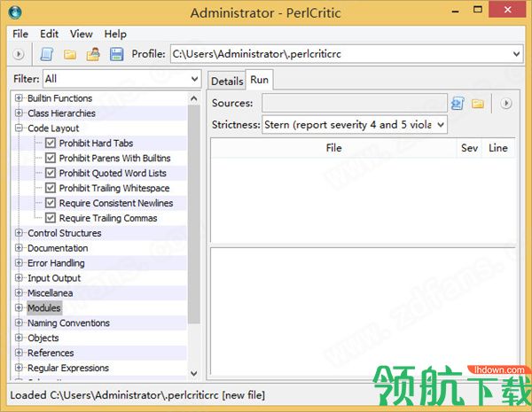Maximize the PerlCritic window
The height and width of the screenshot is (412, 532).
[x=478, y=10]
